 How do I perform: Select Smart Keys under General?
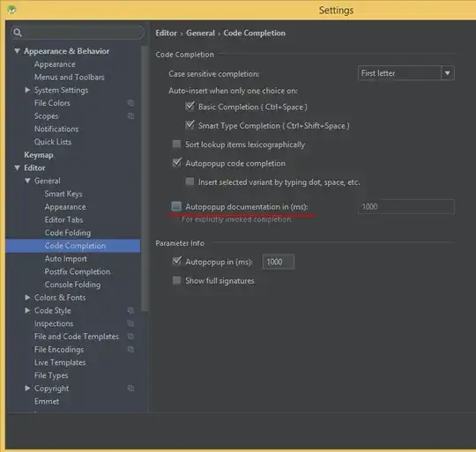[x=63, y=194]
